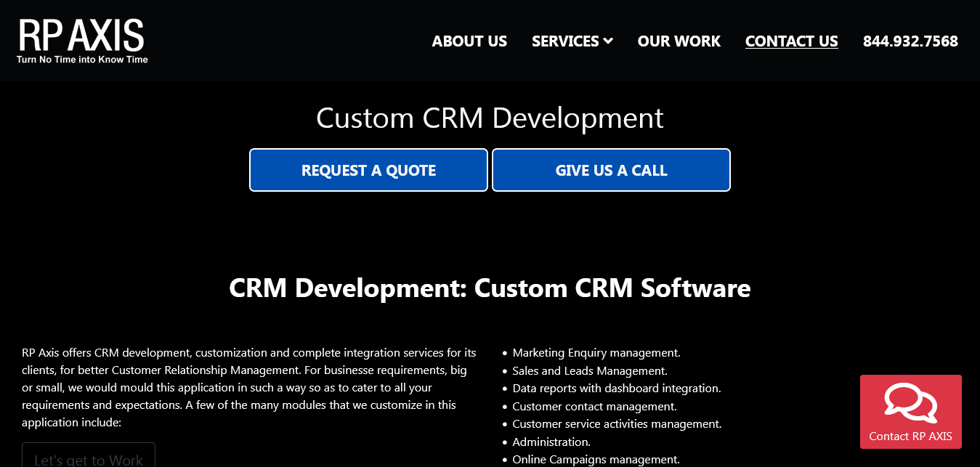Click the Give Us a Call button

[611, 170]
